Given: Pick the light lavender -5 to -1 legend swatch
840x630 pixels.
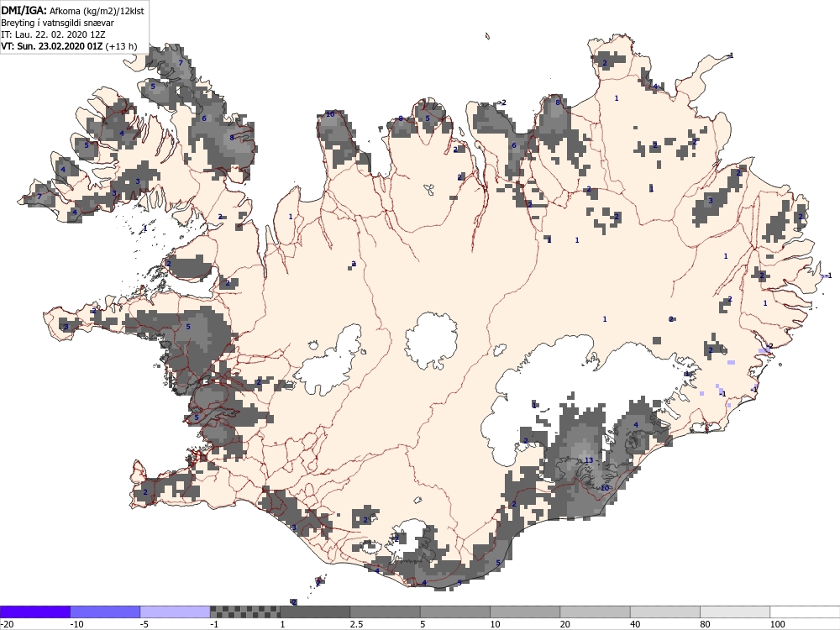Looking at the screenshot, I should coord(176,612).
